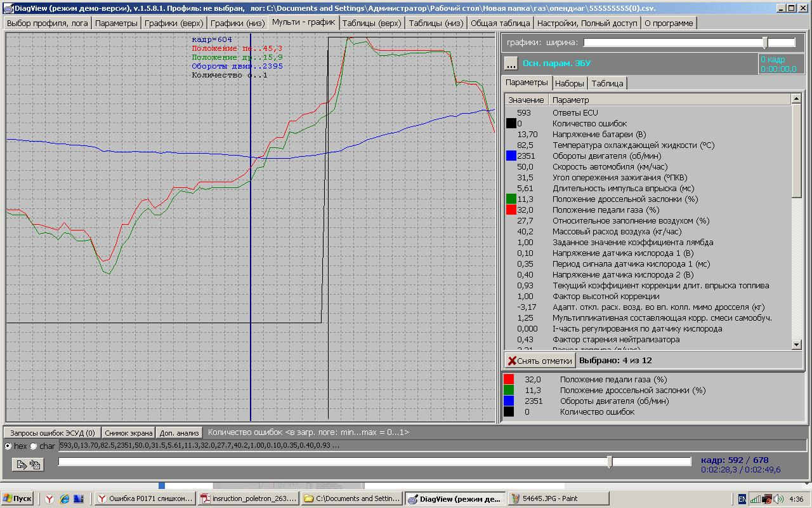
Task: Click the raw hex data string field
Action: [x=432, y=446]
